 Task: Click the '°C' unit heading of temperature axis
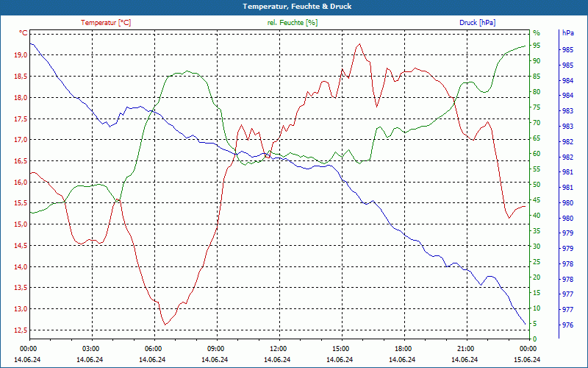tap(24, 33)
